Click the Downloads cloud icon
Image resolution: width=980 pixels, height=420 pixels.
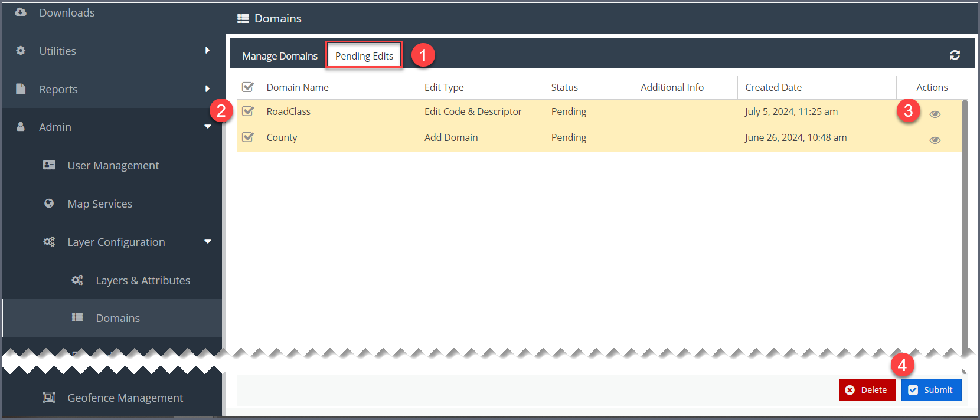pos(21,12)
